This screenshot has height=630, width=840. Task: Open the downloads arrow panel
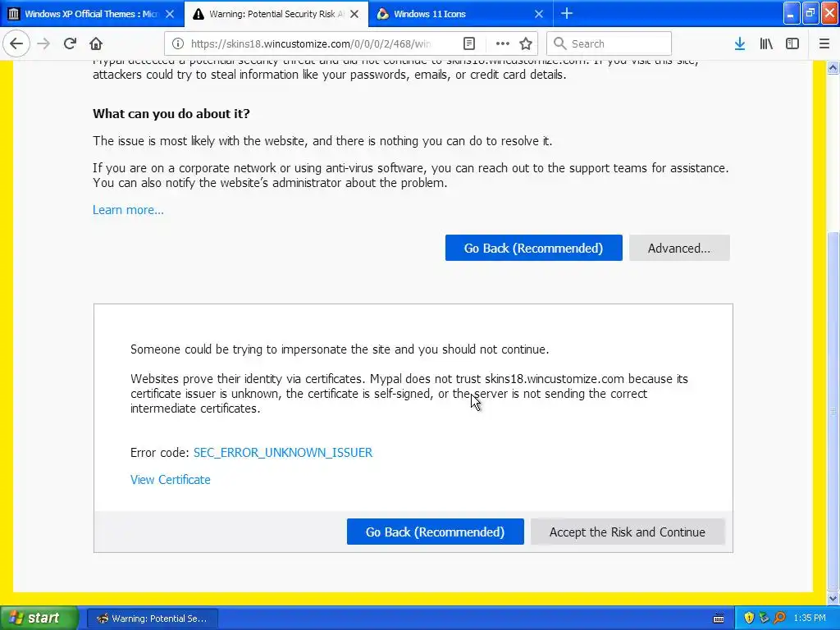(x=740, y=43)
